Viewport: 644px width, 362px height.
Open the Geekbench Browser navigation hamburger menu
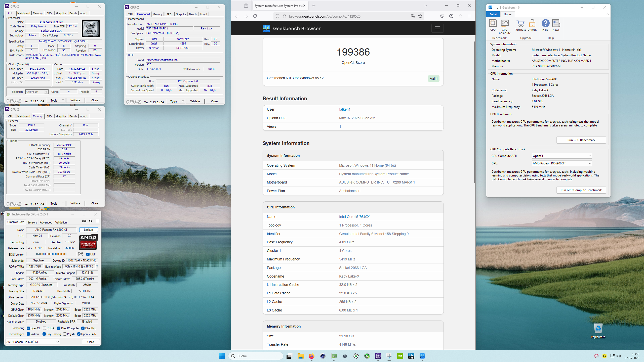click(x=437, y=28)
